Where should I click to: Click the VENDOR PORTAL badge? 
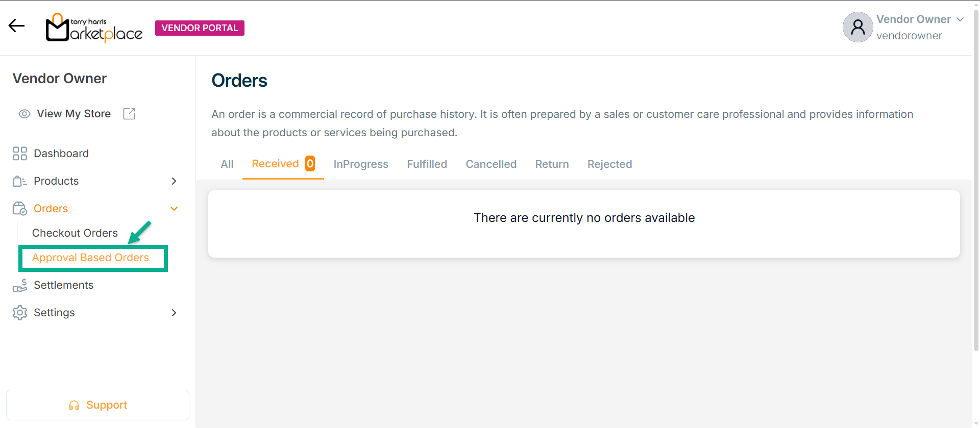click(200, 28)
